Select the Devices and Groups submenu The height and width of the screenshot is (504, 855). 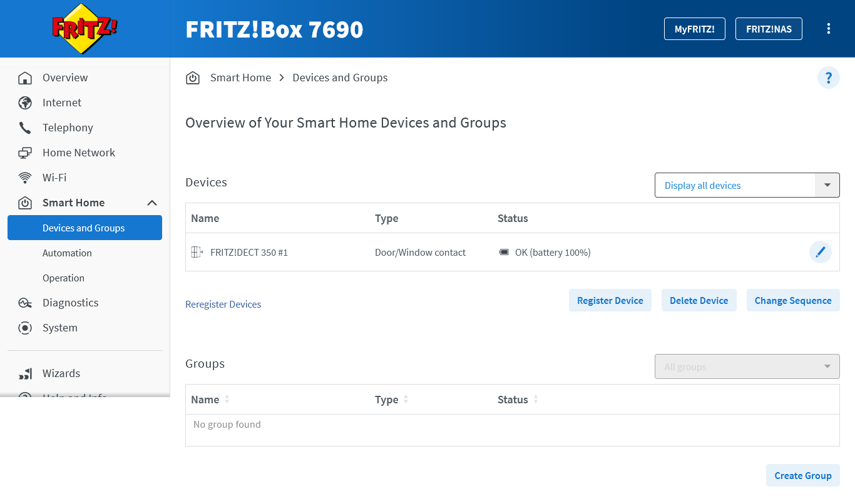84,228
